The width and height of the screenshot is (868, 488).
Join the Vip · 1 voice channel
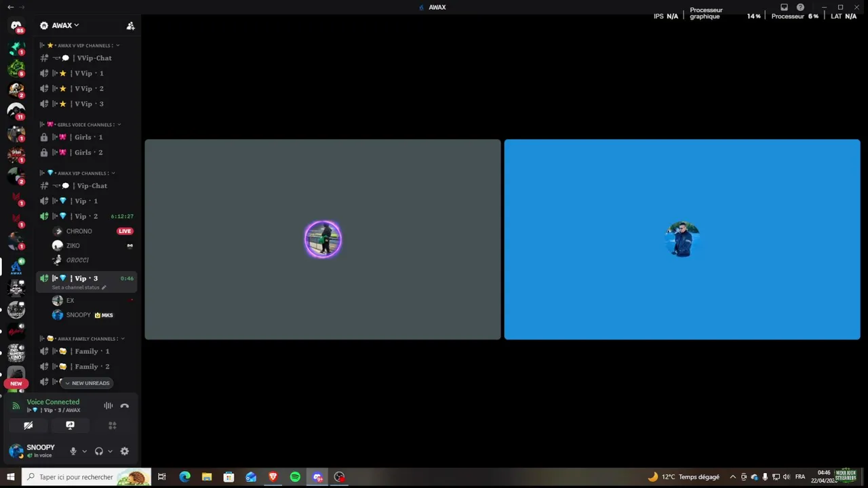(87, 201)
